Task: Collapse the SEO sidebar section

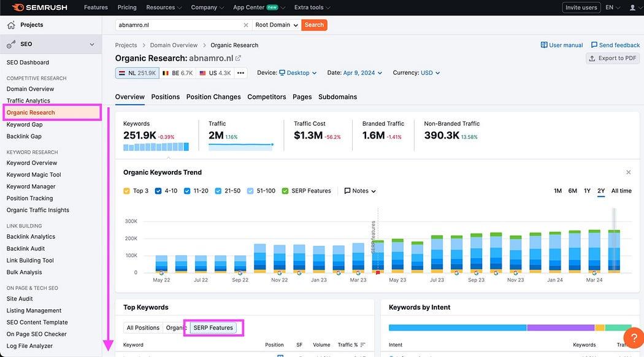Action: coord(92,44)
